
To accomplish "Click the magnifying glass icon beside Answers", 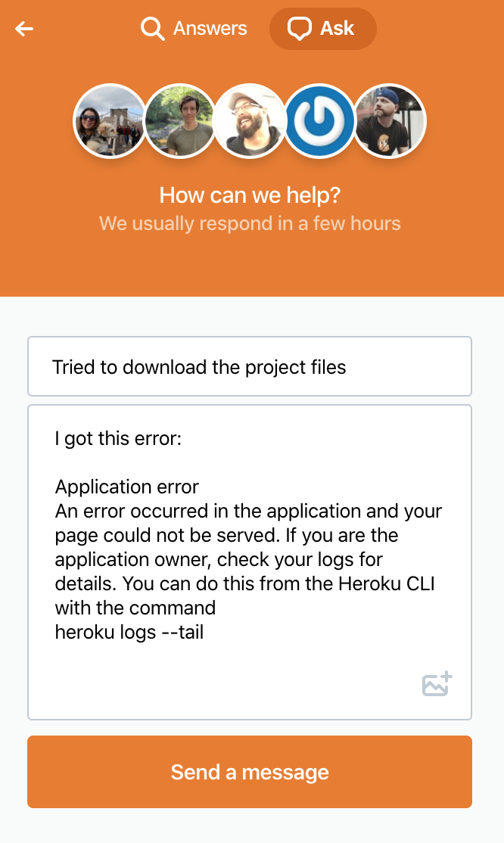I will tap(152, 29).
